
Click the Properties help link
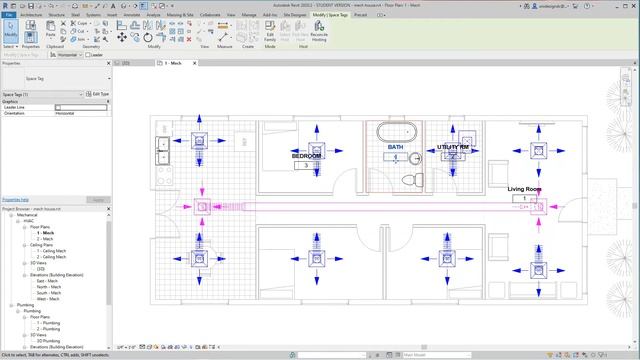16,200
